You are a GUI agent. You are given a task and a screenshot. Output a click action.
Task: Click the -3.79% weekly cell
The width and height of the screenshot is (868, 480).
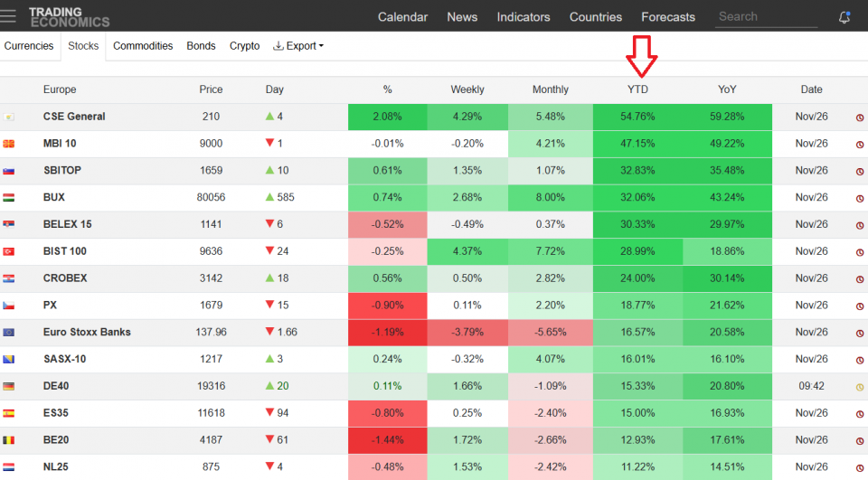(467, 332)
